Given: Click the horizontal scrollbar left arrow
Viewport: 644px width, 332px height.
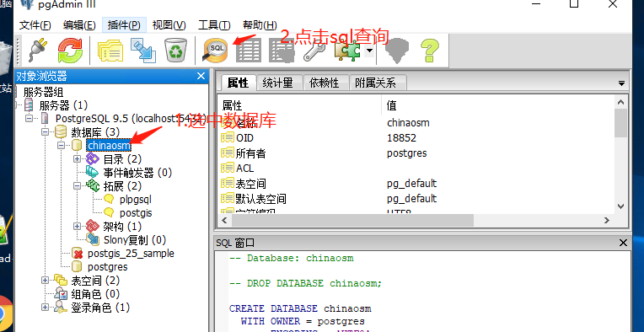Looking at the screenshot, I should pos(225,221).
